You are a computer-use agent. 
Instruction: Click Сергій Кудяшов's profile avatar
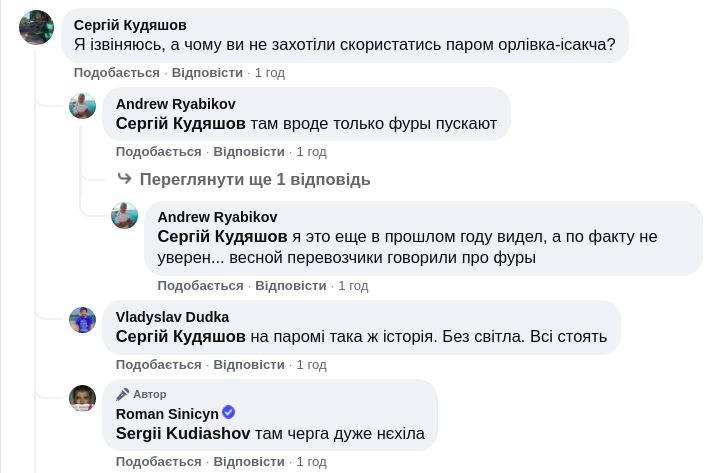click(x=36, y=27)
